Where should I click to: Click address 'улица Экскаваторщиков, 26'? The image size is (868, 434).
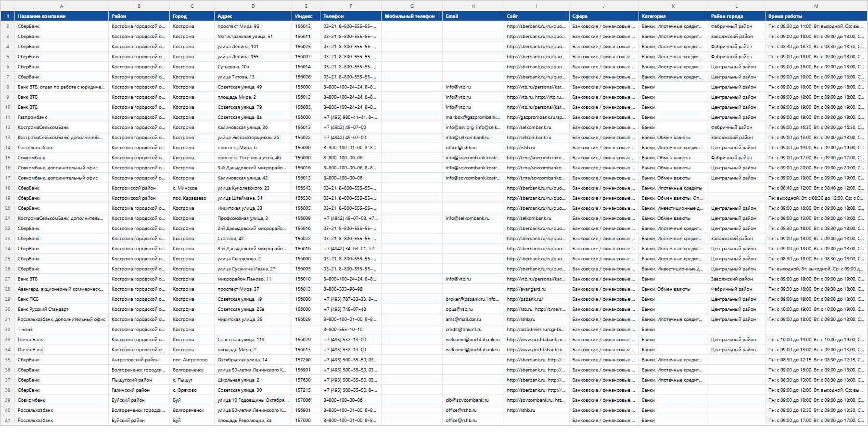pos(253,138)
